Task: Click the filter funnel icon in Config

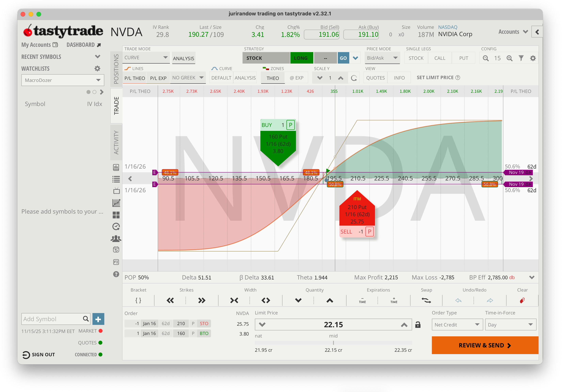Action: tap(521, 58)
